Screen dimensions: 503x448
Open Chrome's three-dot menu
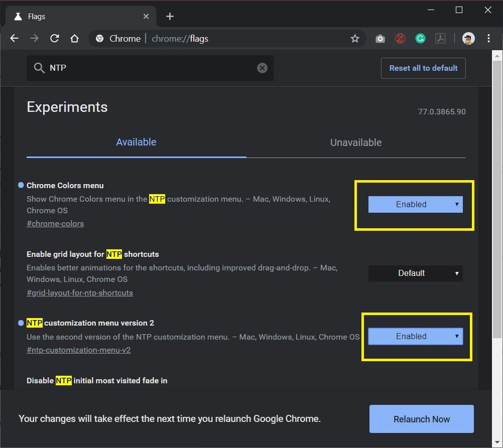488,39
